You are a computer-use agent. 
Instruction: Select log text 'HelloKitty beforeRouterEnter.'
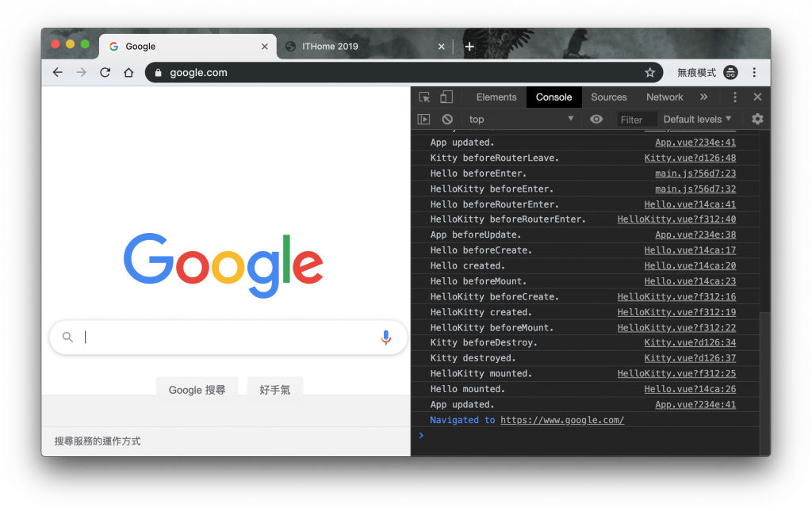click(507, 219)
